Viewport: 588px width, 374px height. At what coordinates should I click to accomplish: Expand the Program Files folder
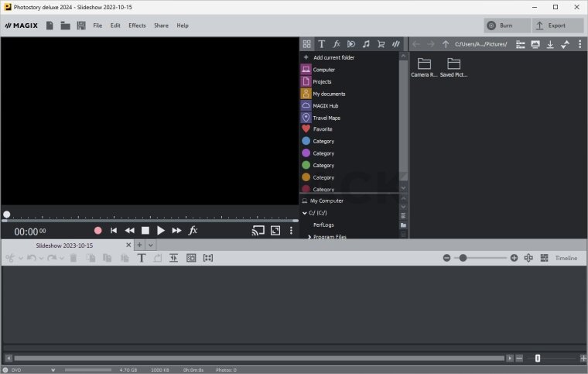coord(309,236)
